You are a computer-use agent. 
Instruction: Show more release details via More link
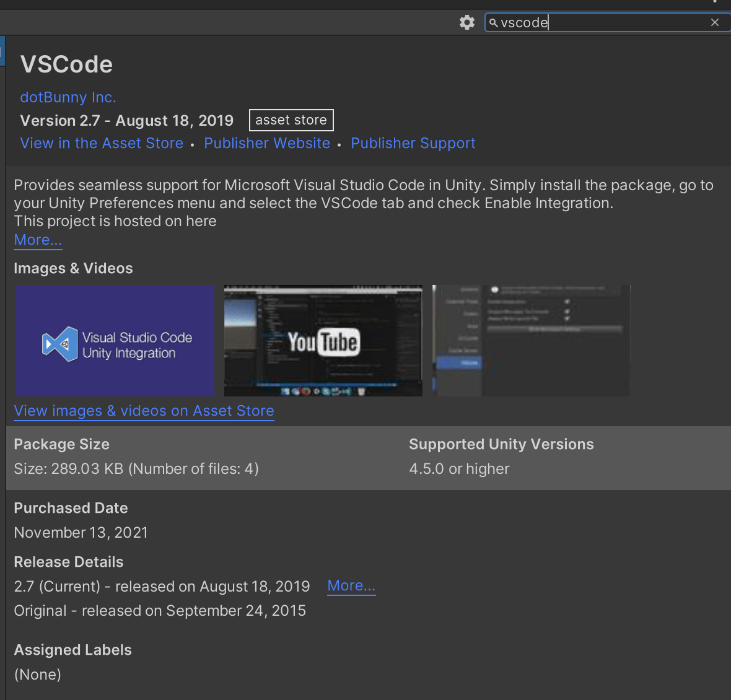(x=351, y=586)
